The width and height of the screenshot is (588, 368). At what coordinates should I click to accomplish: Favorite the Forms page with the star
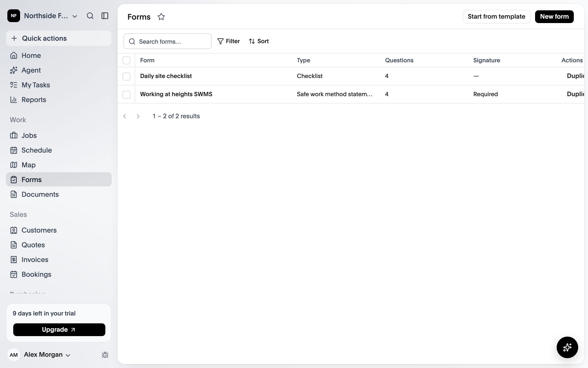click(161, 17)
